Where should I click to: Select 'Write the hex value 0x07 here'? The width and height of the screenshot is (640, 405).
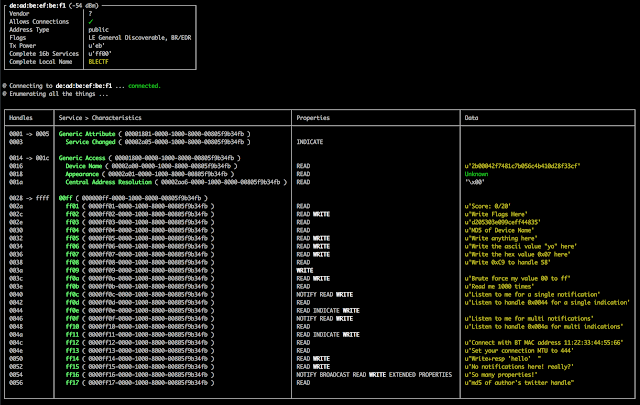(x=518, y=254)
